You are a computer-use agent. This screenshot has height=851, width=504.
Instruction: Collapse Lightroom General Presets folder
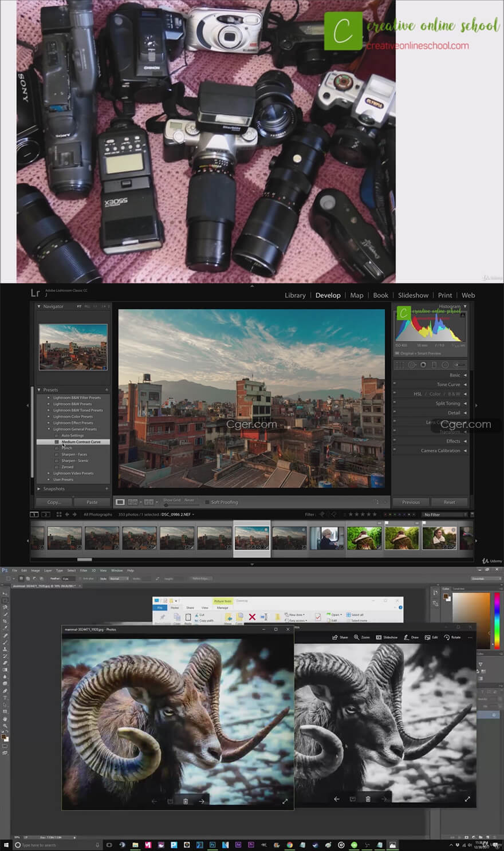49,429
